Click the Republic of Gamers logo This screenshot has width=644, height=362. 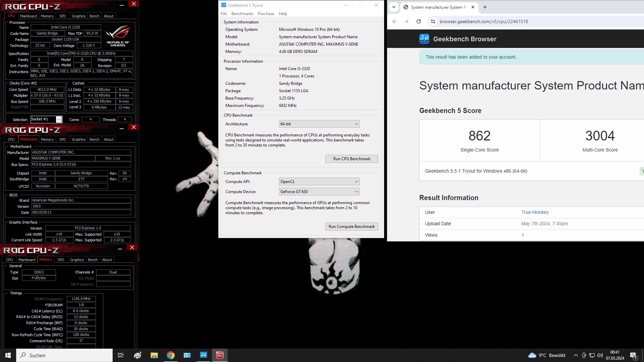click(x=118, y=36)
